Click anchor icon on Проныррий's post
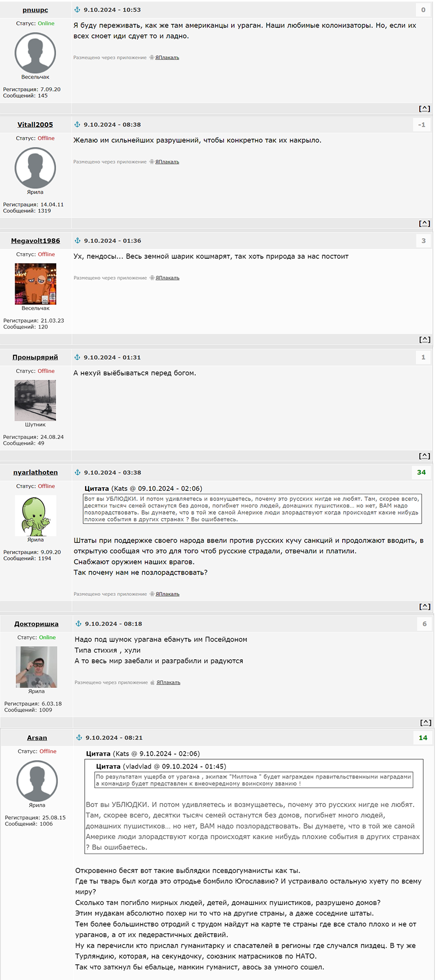 [x=78, y=357]
